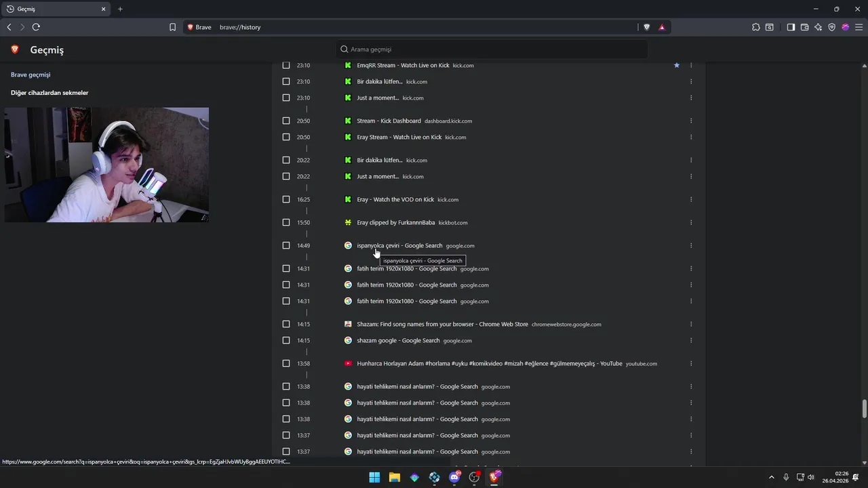Viewport: 868px width, 488px height.
Task: Open Eray - Watch the VOD on Kick
Action: tap(395, 199)
